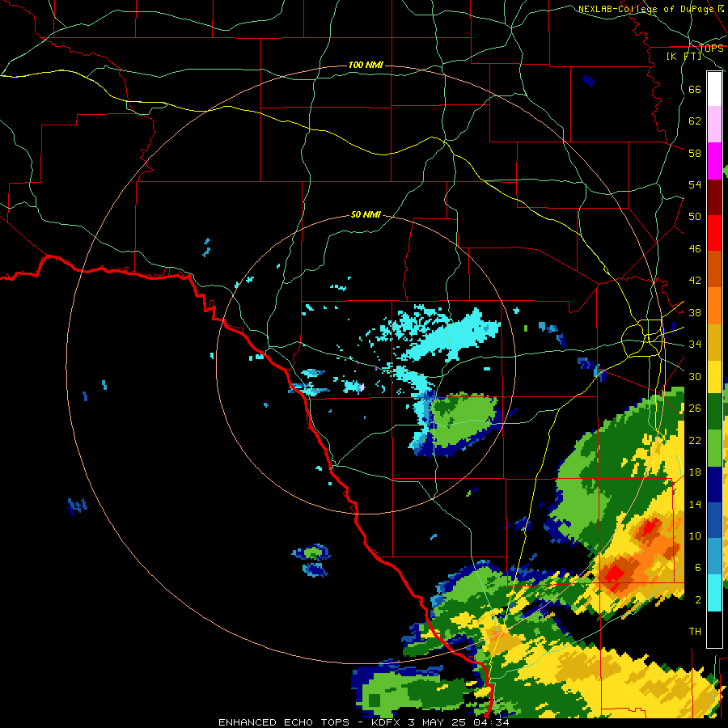Click the white swatch in the tops legend
This screenshot has width=728, height=728.
coord(714,89)
